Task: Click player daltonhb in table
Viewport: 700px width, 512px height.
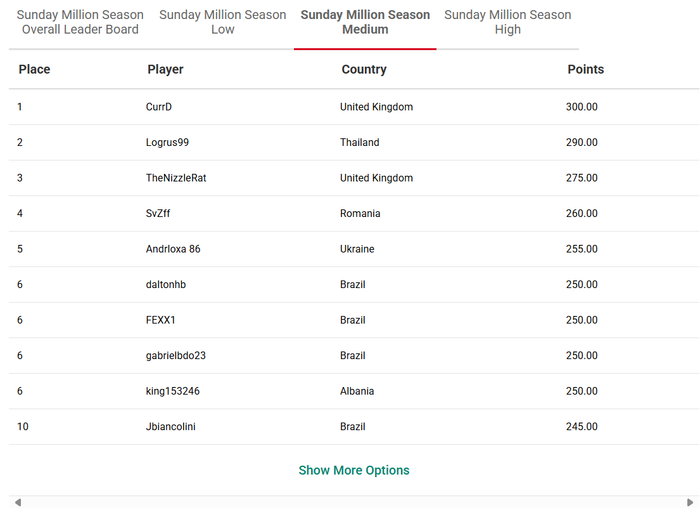Action: click(x=166, y=284)
